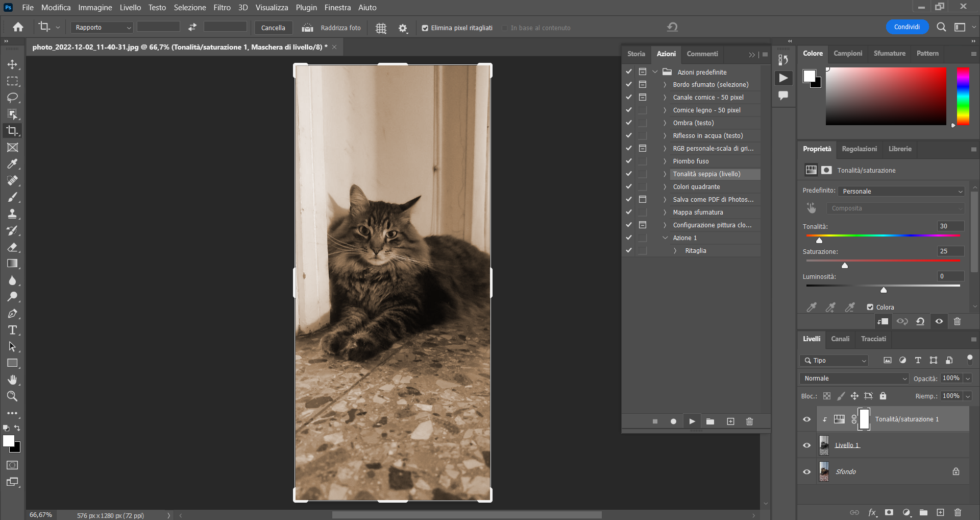
Task: Open the Filtro menu
Action: [x=222, y=7]
